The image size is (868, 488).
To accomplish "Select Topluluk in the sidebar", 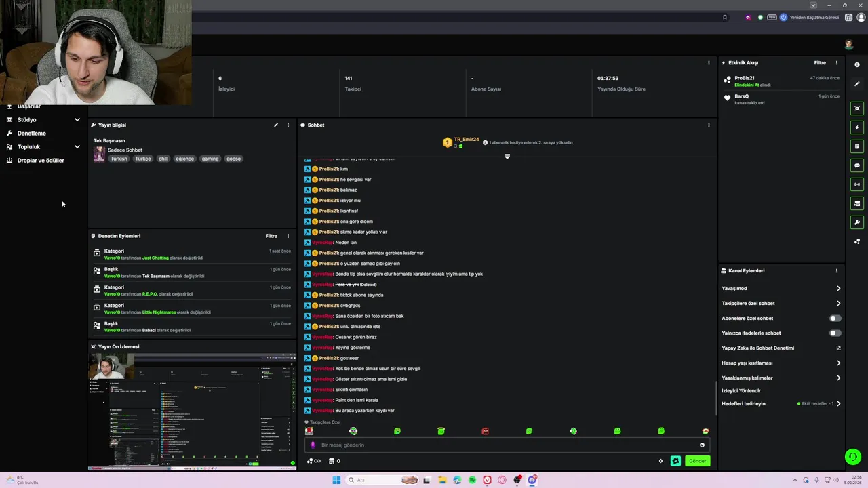I will coord(28,147).
